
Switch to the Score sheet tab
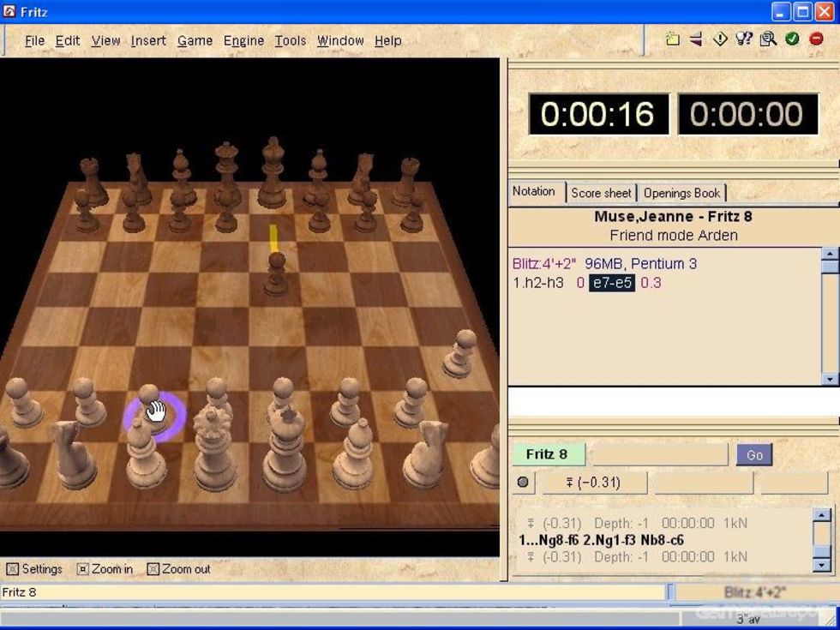point(601,193)
